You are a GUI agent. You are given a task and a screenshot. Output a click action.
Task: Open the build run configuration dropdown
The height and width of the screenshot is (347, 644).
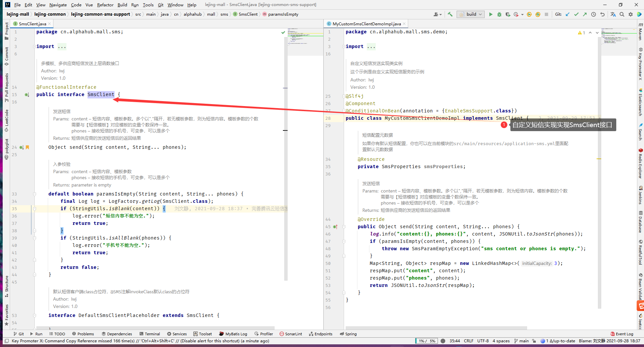(x=471, y=14)
